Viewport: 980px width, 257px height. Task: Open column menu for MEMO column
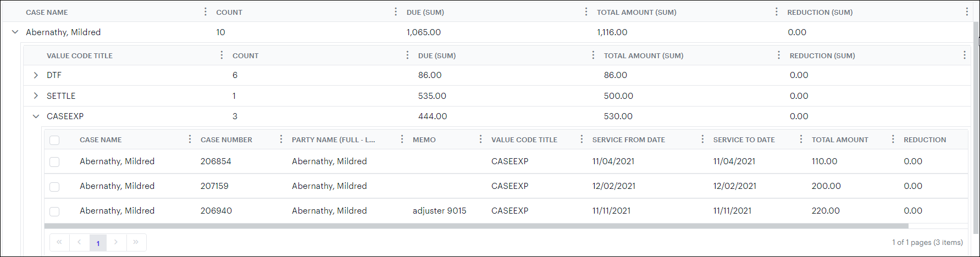point(480,139)
